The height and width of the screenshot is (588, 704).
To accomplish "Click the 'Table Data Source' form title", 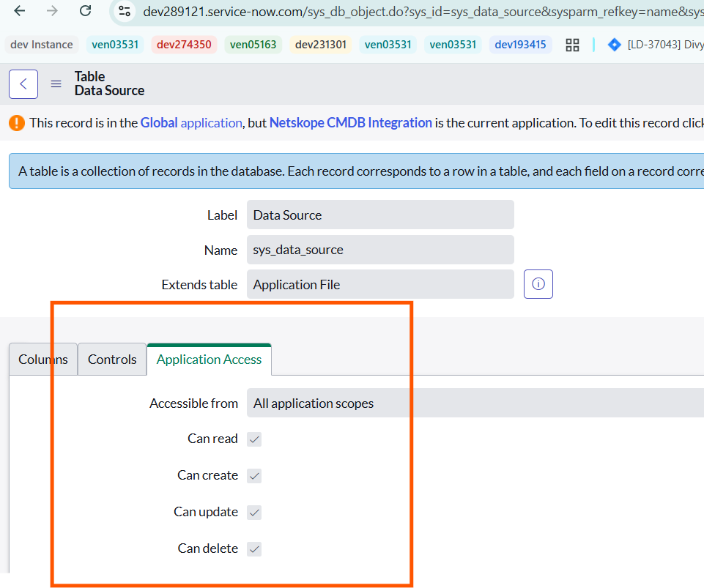I will tap(110, 83).
